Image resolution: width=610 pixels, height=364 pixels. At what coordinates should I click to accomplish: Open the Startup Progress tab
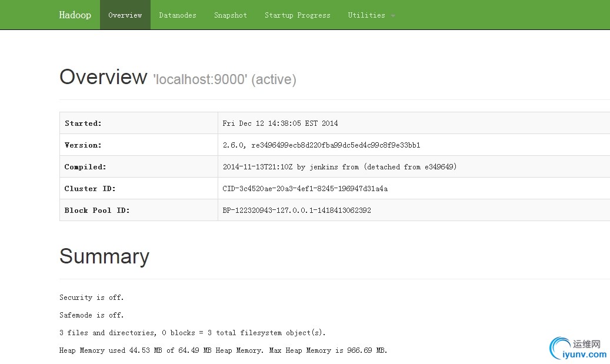(298, 15)
